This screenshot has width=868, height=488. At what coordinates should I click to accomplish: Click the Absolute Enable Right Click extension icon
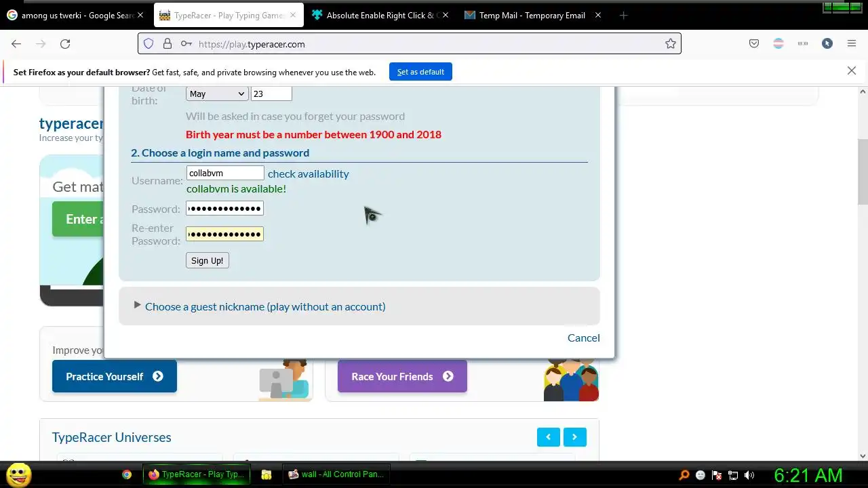tap(827, 43)
